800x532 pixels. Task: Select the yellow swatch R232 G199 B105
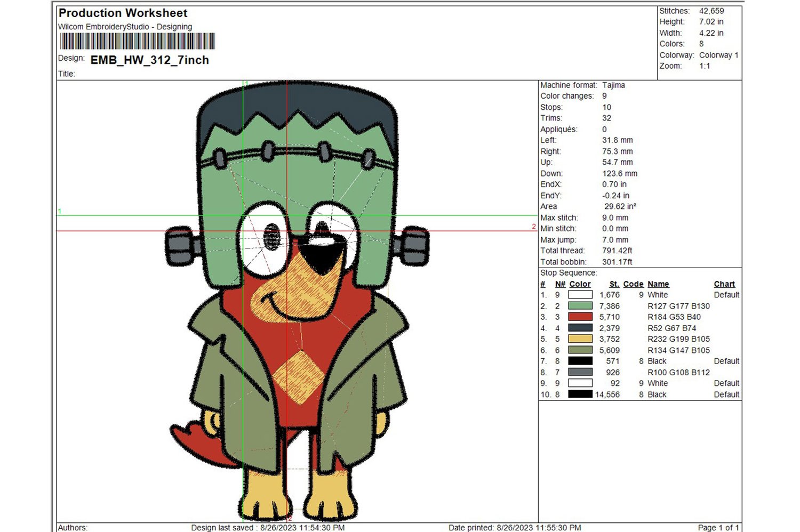click(580, 339)
